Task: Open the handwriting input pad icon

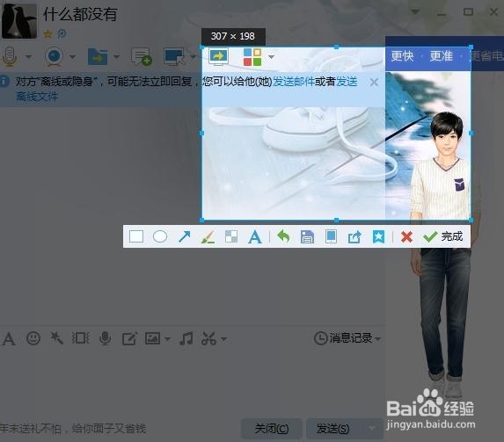Action: 129,338
